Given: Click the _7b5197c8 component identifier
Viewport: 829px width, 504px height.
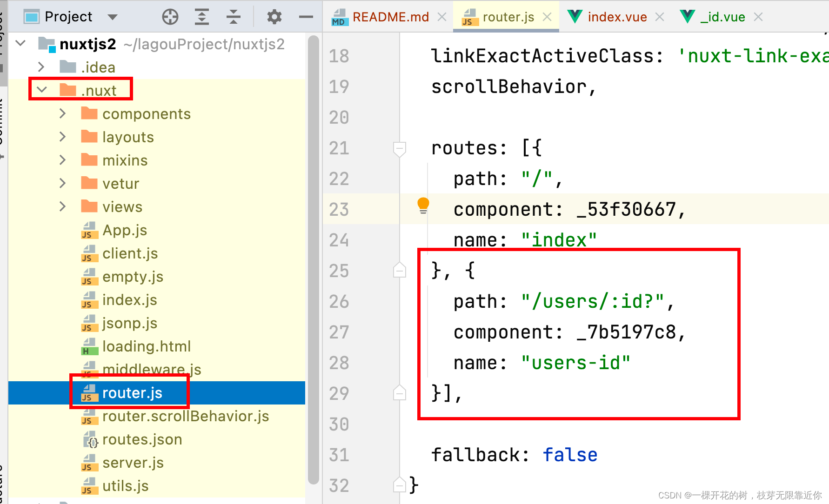Looking at the screenshot, I should click(626, 332).
